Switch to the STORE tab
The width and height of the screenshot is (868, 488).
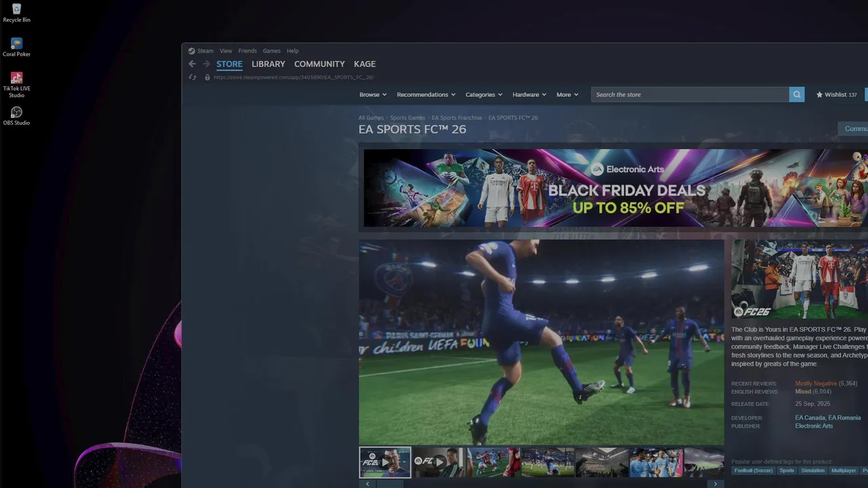tap(229, 64)
